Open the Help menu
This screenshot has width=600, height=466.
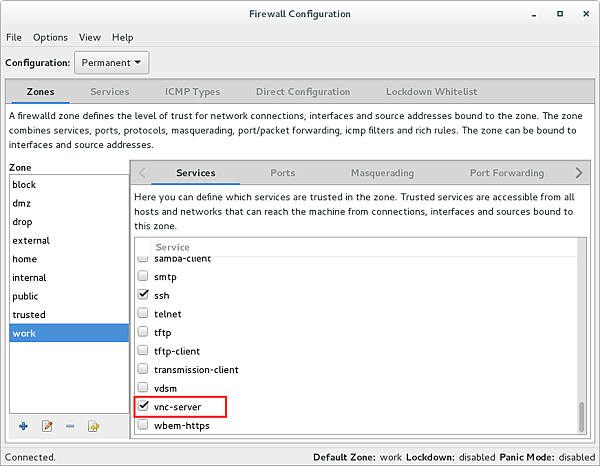point(122,37)
